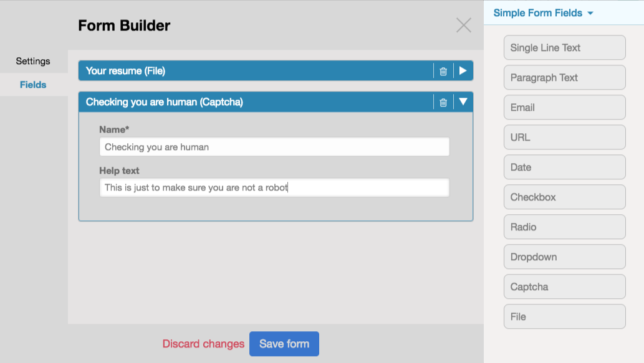Collapse the Checking you are human field
Screen dimensions: 644x363
click(x=463, y=102)
